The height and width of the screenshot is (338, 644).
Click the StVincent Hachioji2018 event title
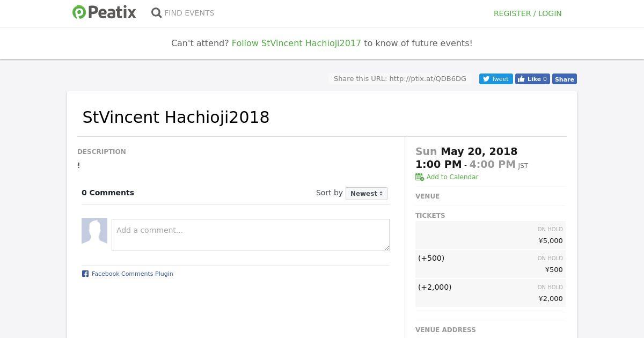tap(175, 117)
